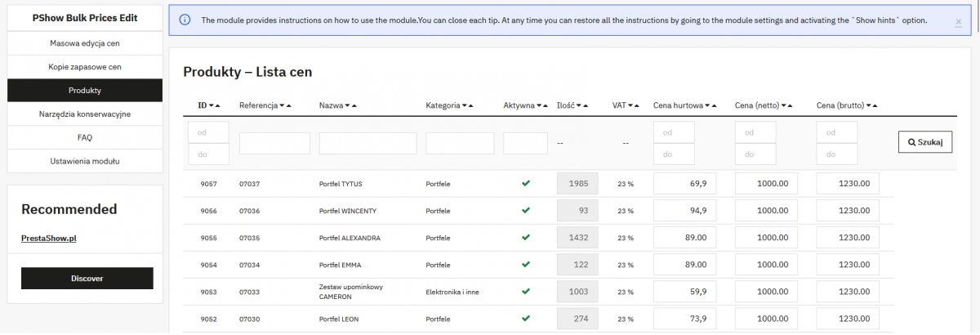The height and width of the screenshot is (335, 980).
Task: Click Kategoria filter input
Action: click(x=460, y=143)
